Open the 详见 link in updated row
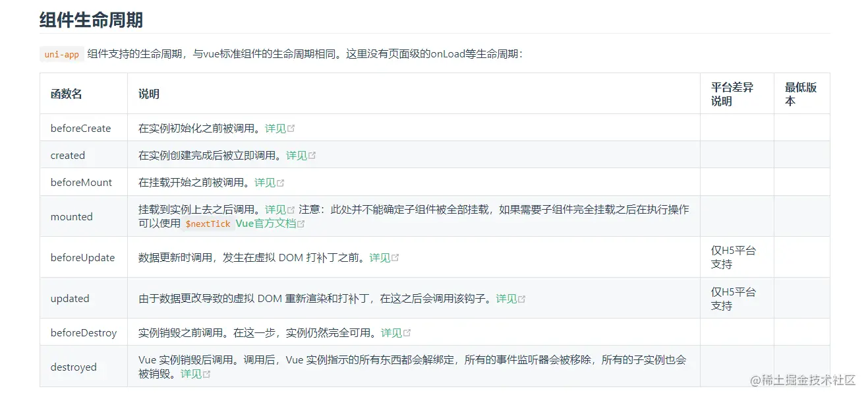The image size is (868, 399). coord(506,298)
